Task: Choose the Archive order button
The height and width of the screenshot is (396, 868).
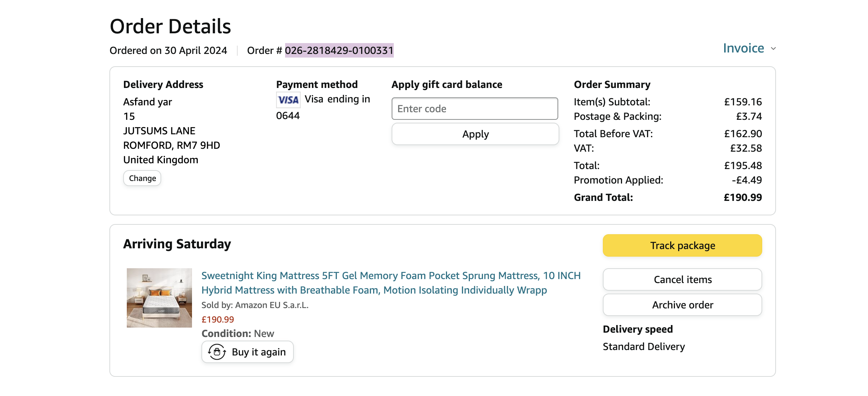Action: click(682, 305)
